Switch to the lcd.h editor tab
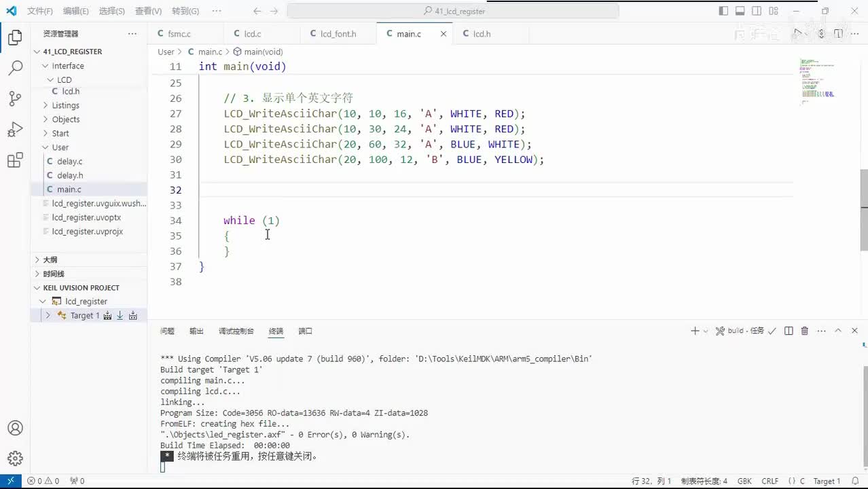Viewport: 868px width, 489px height. click(x=482, y=33)
